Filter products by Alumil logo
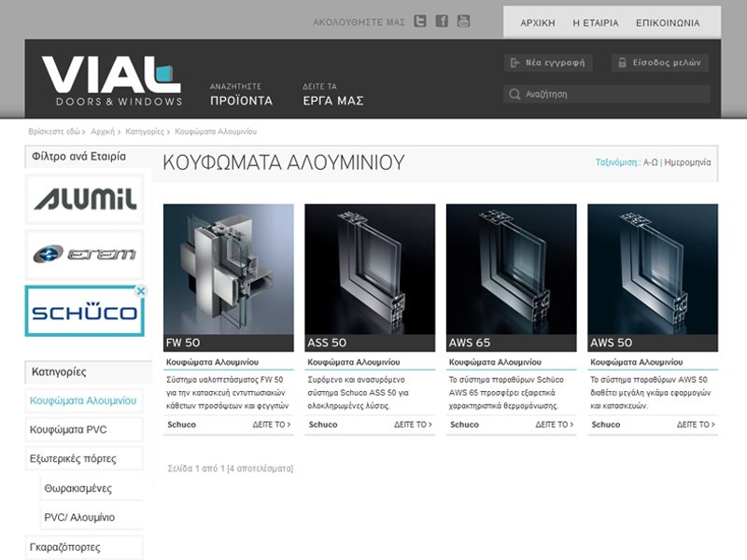747x560 pixels. coord(85,199)
